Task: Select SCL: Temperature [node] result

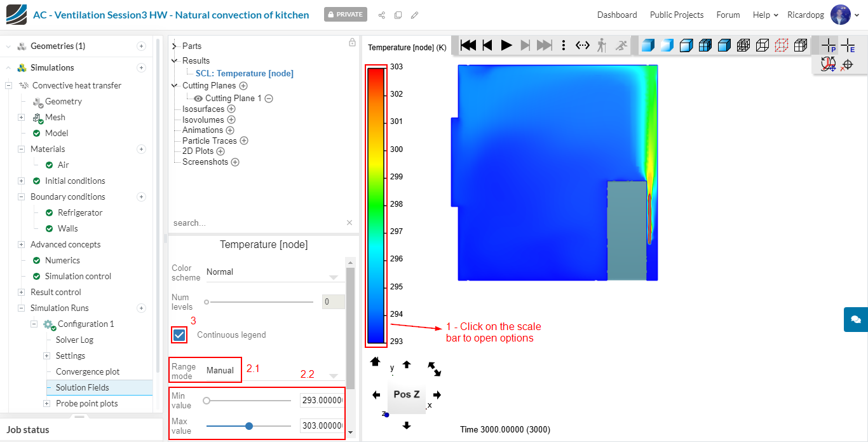Action: pyautogui.click(x=244, y=73)
